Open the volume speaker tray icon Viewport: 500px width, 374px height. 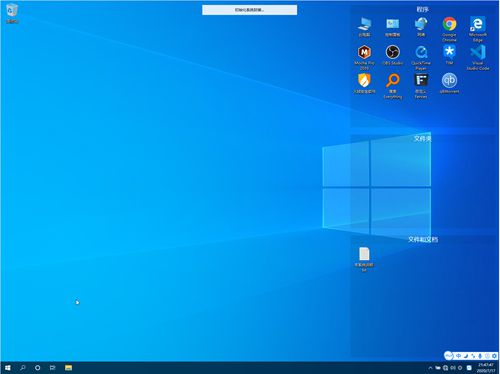[x=453, y=368]
